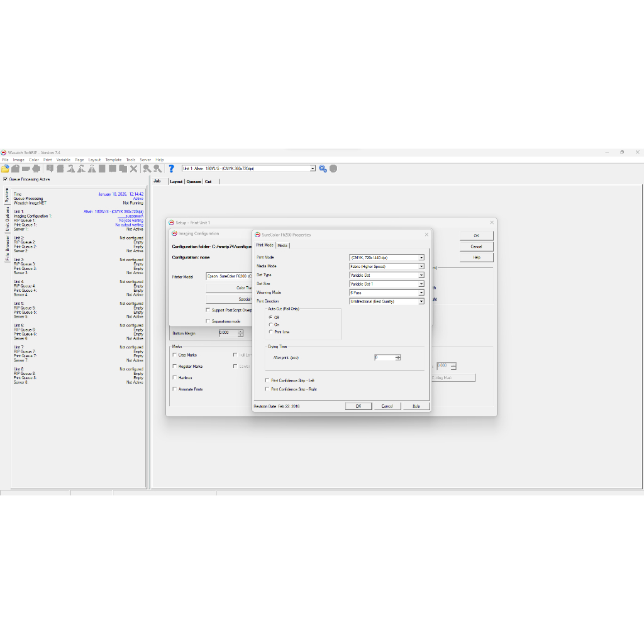This screenshot has width=644, height=644.
Task: Click the yellow open-folder toolbar icon
Action: point(5,169)
